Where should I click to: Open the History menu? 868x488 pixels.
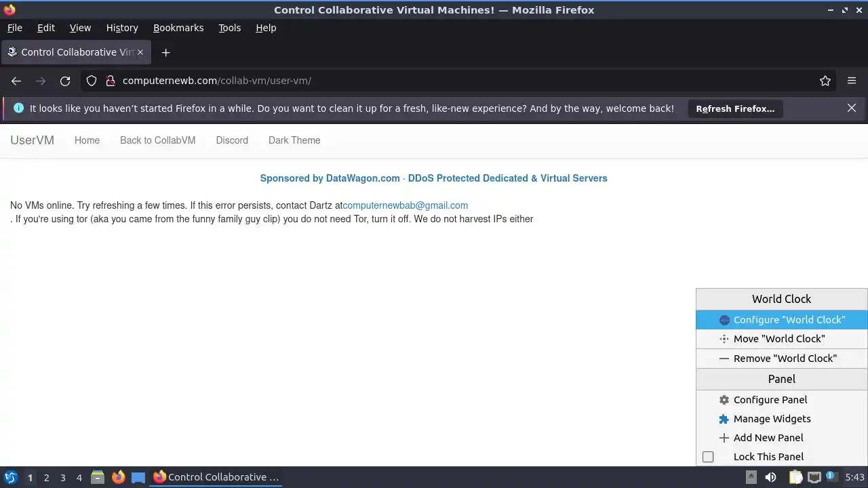(x=122, y=28)
